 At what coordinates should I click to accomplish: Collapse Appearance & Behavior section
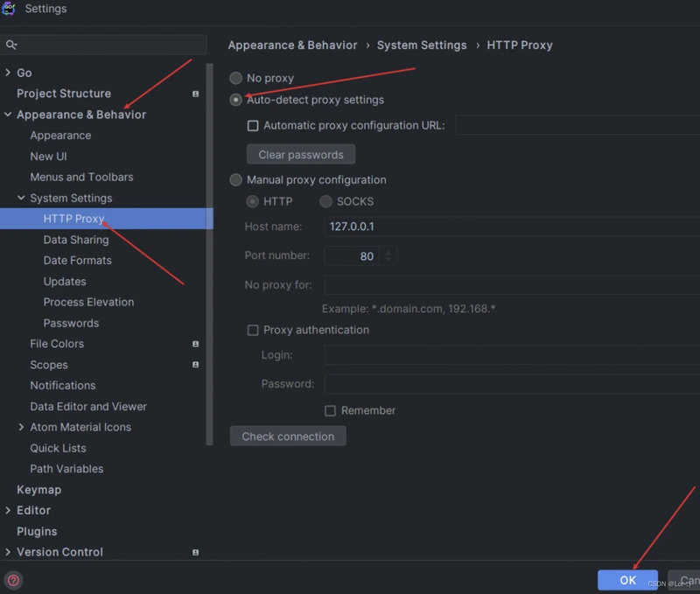pos(8,115)
